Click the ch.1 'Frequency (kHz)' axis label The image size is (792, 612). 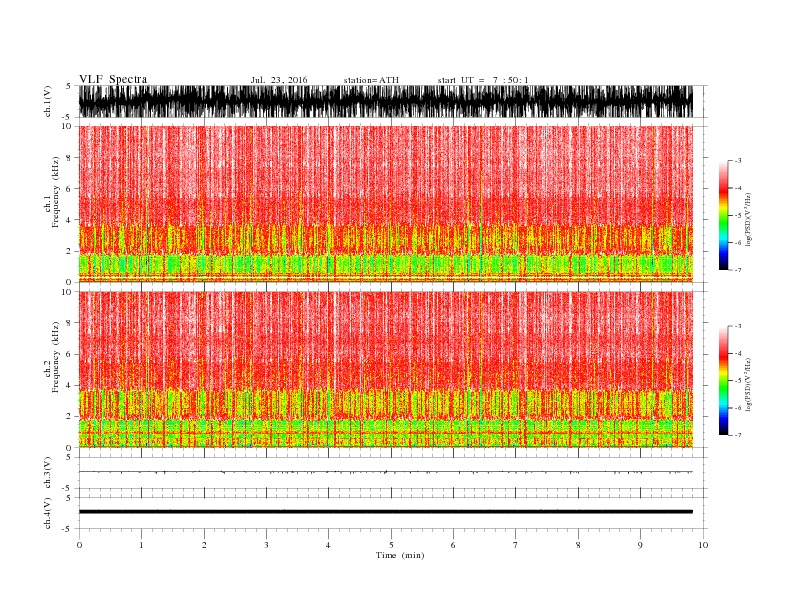pos(55,192)
